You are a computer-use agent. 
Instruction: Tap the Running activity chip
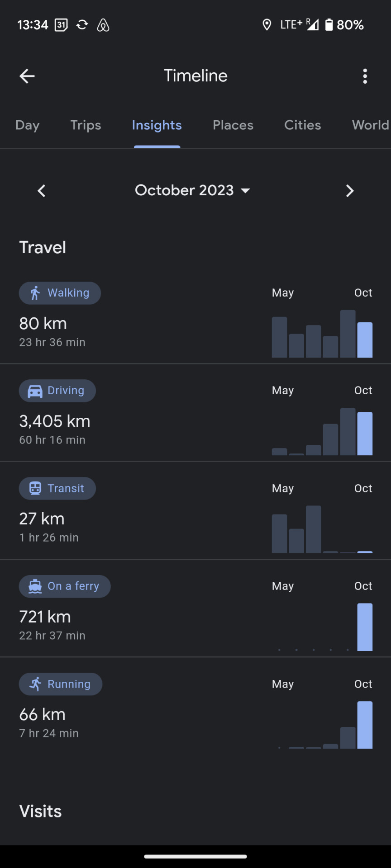coord(61,684)
